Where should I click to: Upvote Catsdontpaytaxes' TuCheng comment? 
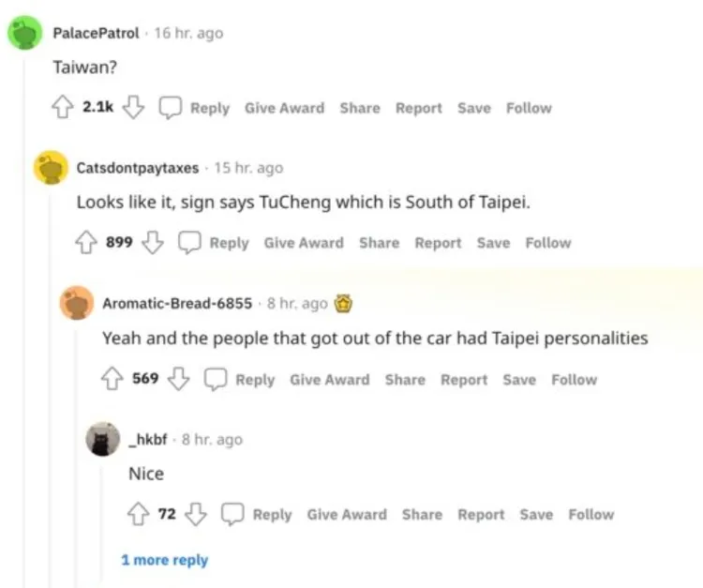pyautogui.click(x=87, y=243)
